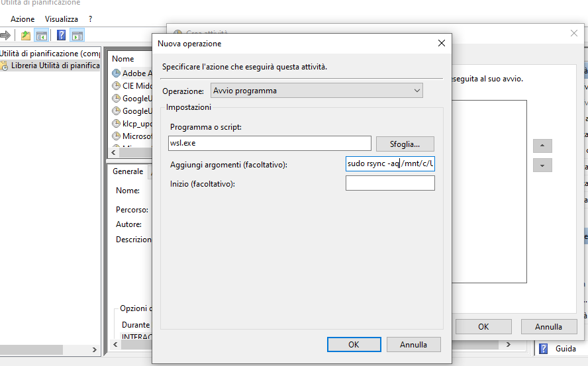Close the Nuova operazione dialog

(442, 43)
